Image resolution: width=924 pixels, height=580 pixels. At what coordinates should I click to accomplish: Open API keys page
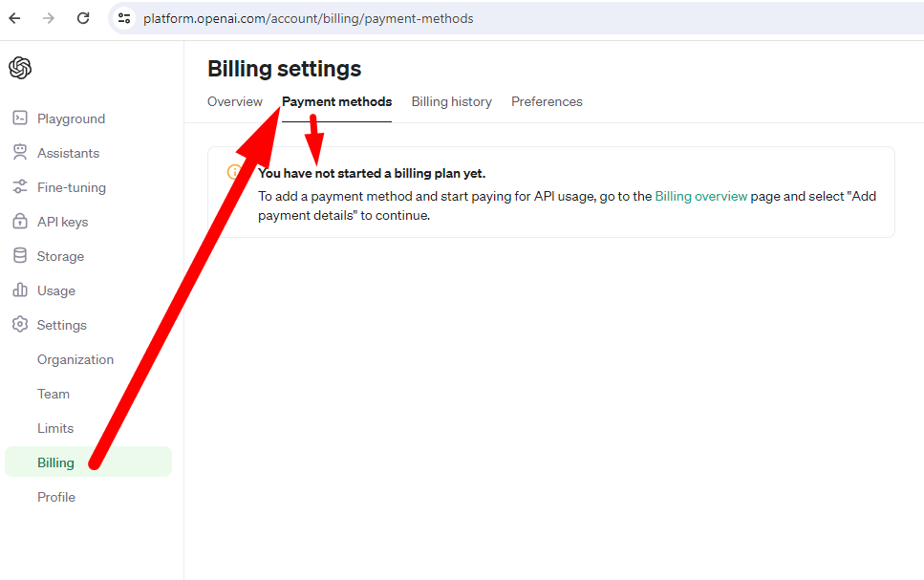pos(62,222)
